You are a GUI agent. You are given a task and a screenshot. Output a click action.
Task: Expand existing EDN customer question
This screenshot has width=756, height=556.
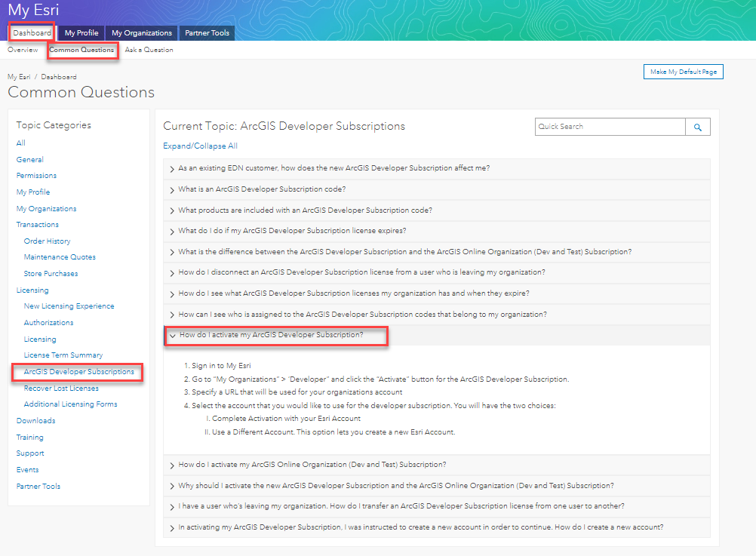coord(436,168)
